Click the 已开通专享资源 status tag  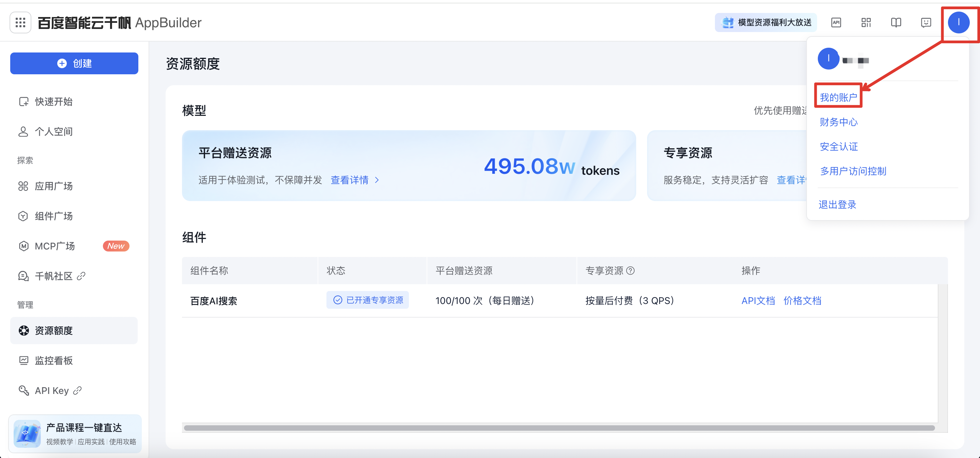point(367,300)
